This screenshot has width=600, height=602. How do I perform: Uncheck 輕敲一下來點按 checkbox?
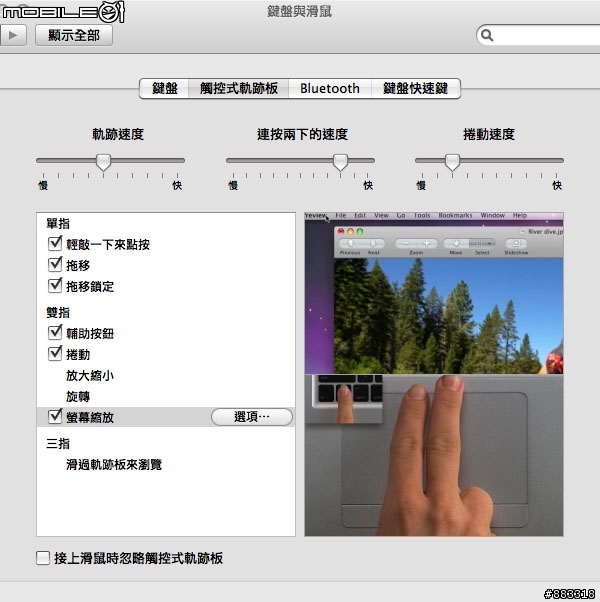(55, 244)
